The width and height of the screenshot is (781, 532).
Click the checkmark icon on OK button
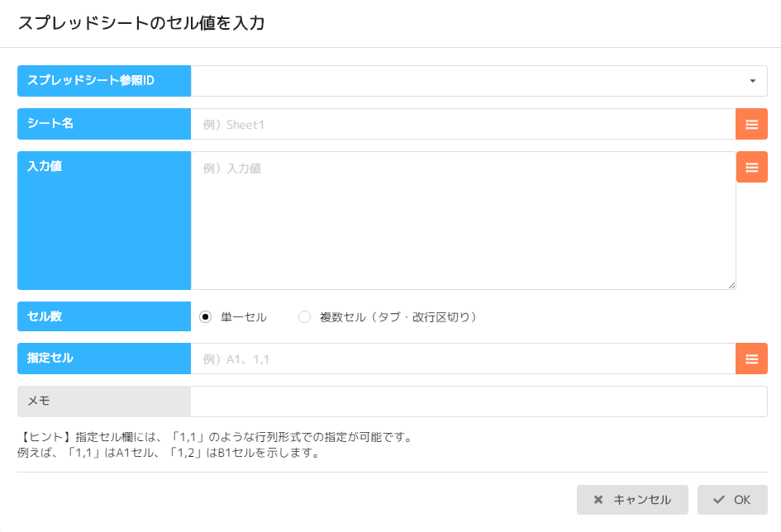tap(719, 500)
